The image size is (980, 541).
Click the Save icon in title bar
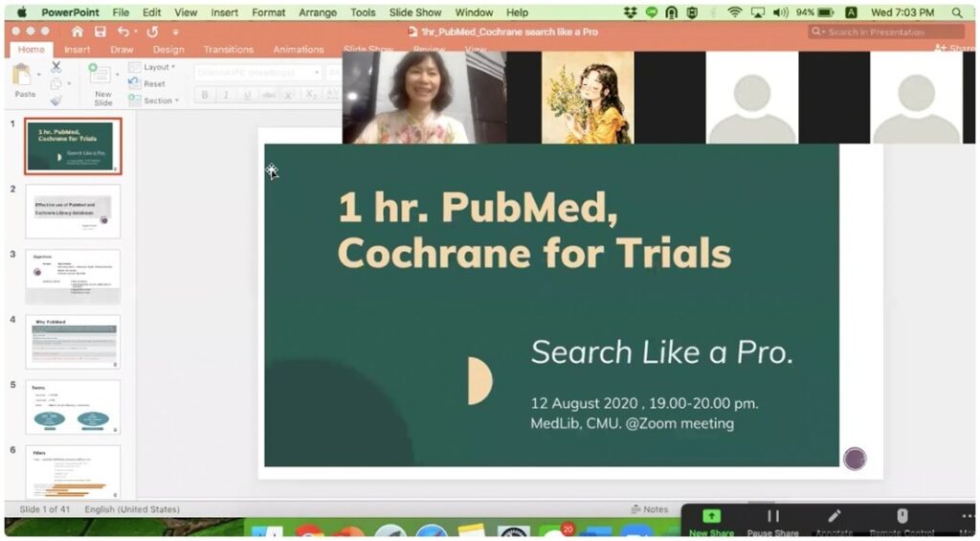tap(100, 32)
